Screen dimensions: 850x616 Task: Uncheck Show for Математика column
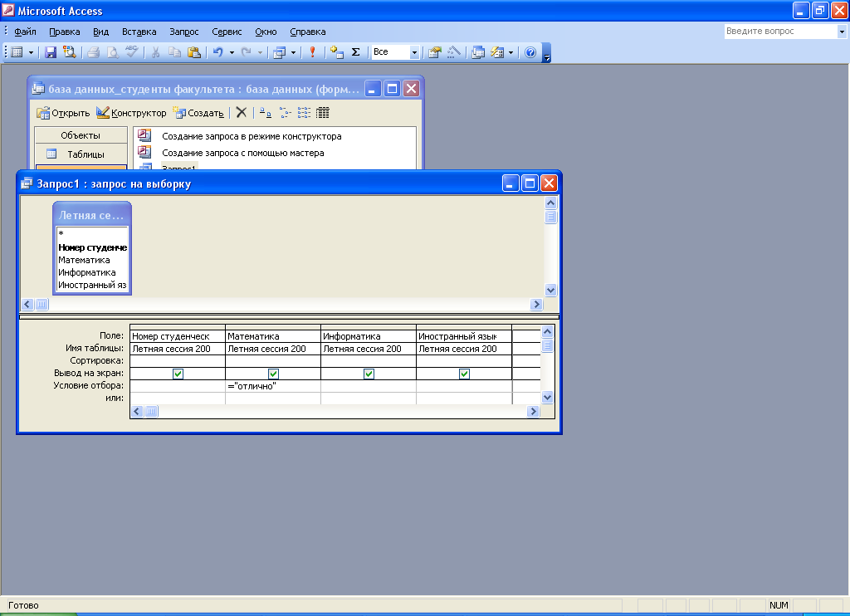273,374
